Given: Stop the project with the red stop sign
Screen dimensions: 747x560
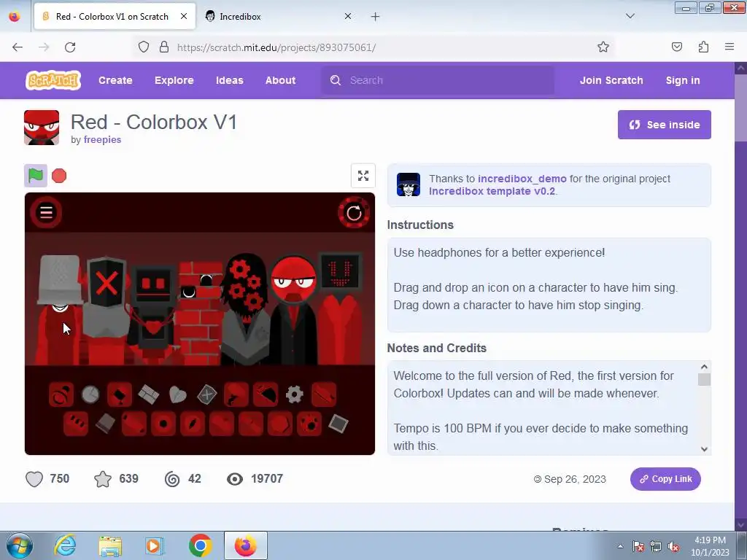Looking at the screenshot, I should tap(59, 176).
